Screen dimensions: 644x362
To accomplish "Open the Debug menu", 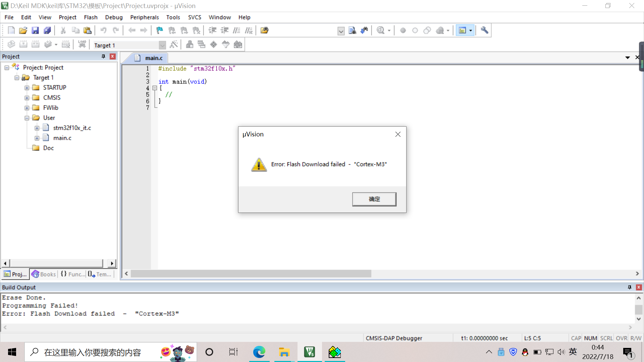I will coord(114,17).
